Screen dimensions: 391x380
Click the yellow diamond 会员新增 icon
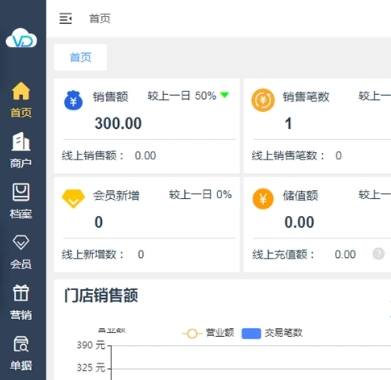(73, 199)
